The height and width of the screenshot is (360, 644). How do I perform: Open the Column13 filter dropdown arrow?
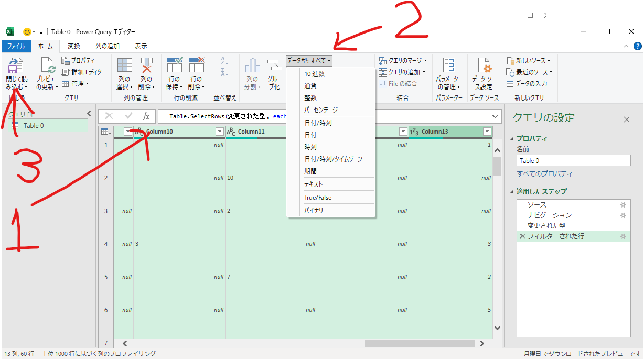click(x=487, y=132)
